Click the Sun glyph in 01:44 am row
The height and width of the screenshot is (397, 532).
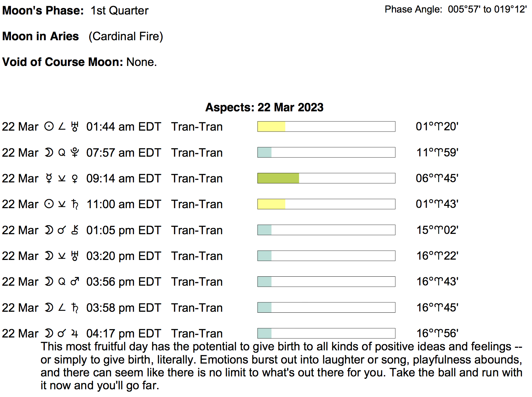(49, 127)
